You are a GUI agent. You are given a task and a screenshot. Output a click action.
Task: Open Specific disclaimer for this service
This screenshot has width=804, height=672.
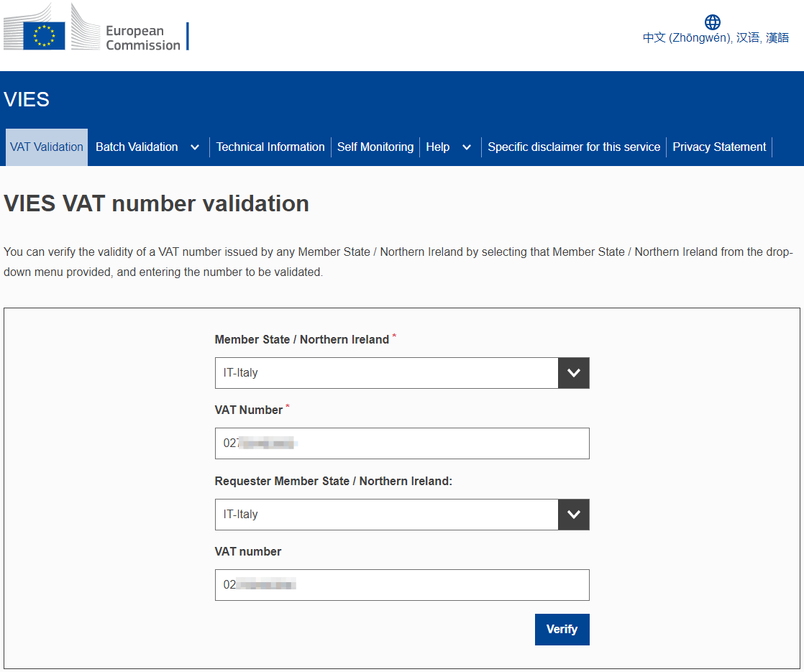pos(574,147)
